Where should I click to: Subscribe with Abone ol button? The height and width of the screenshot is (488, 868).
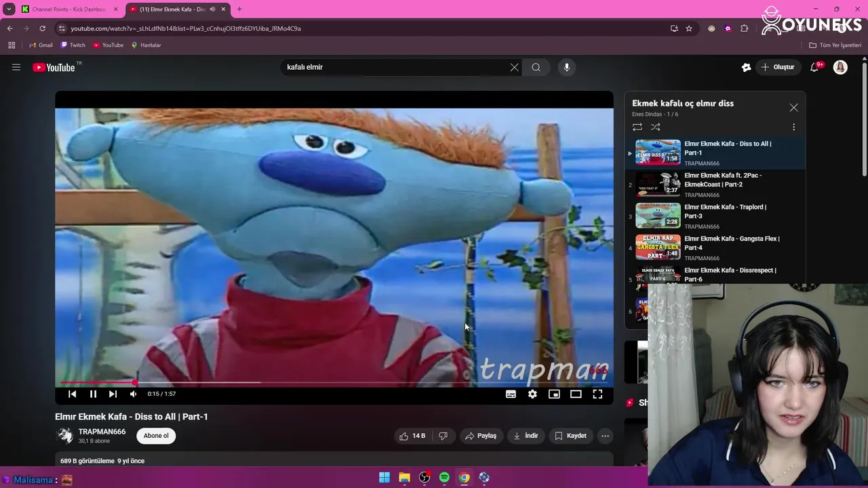(x=156, y=436)
